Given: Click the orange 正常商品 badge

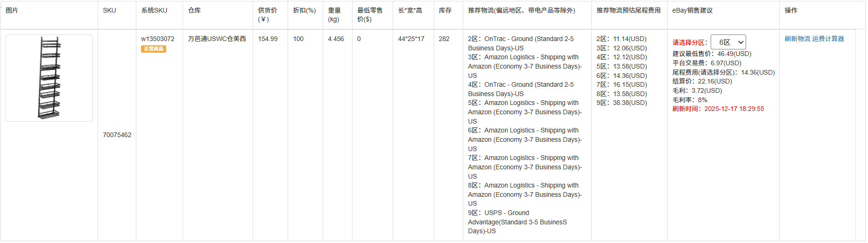Looking at the screenshot, I should pos(154,49).
